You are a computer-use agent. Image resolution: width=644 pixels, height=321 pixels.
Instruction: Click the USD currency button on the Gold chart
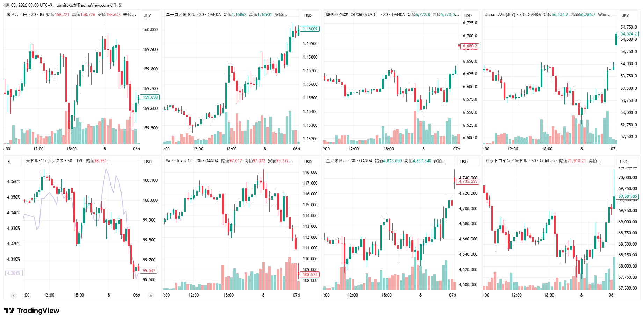(x=464, y=162)
